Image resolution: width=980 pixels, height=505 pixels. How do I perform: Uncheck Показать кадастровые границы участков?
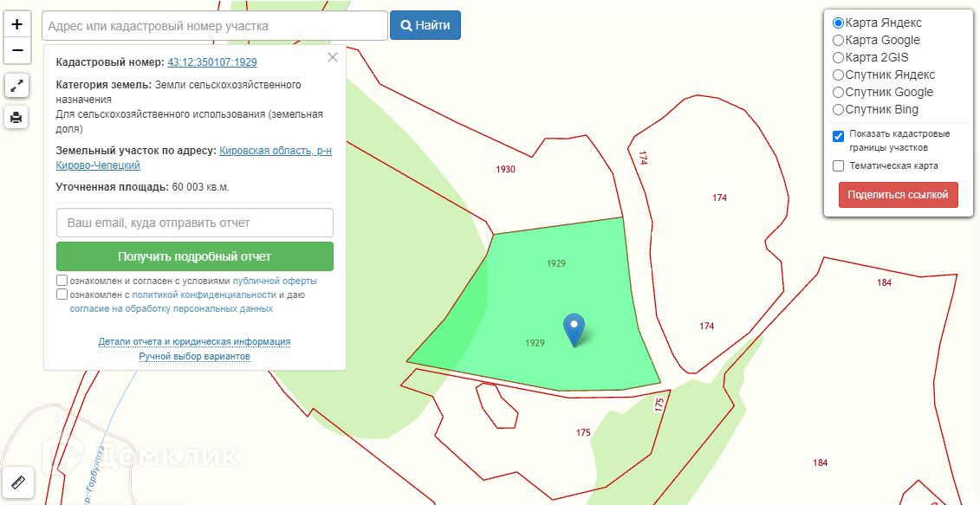838,136
